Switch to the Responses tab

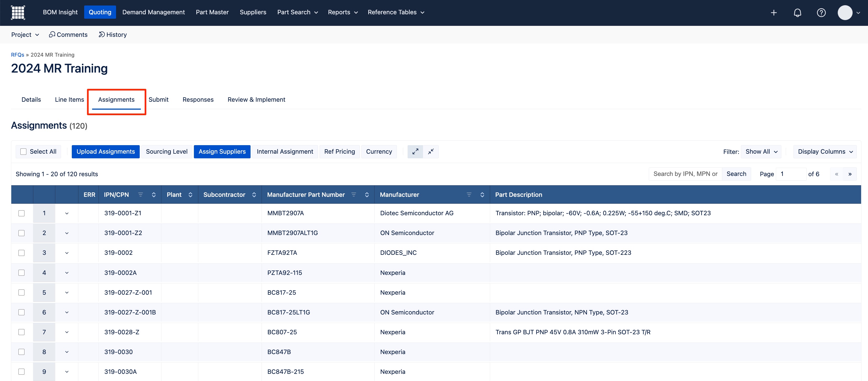pyautogui.click(x=198, y=100)
